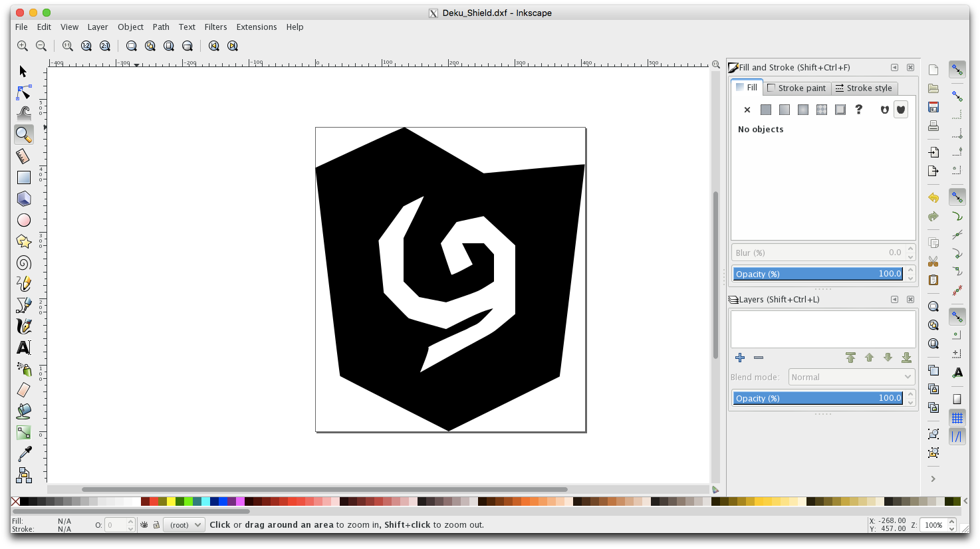Raise layer to top button
Image resolution: width=980 pixels, height=549 pixels.
(x=850, y=358)
